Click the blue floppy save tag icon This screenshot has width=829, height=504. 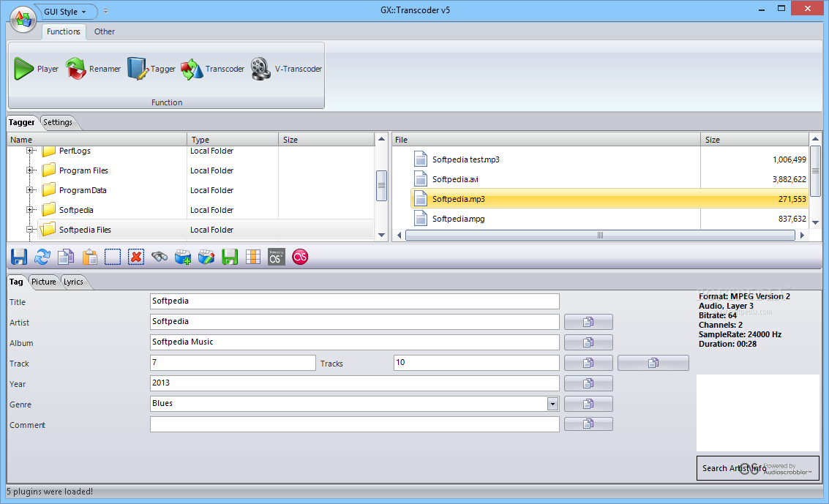(x=19, y=257)
